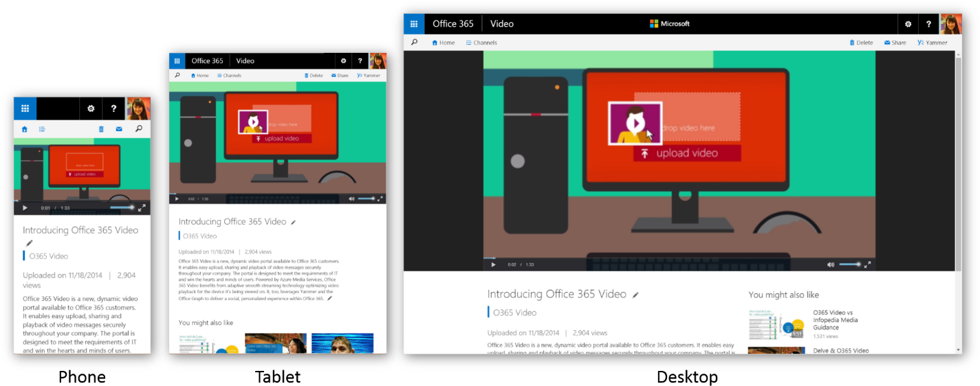Screen dimensions: 980x386
Task: Click the help question mark in Tablet view
Action: (360, 61)
